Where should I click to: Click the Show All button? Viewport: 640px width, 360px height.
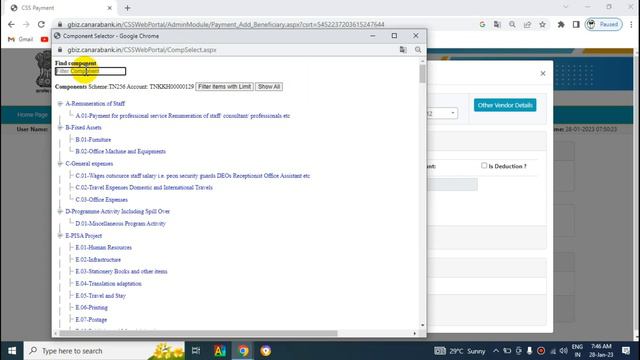click(269, 87)
